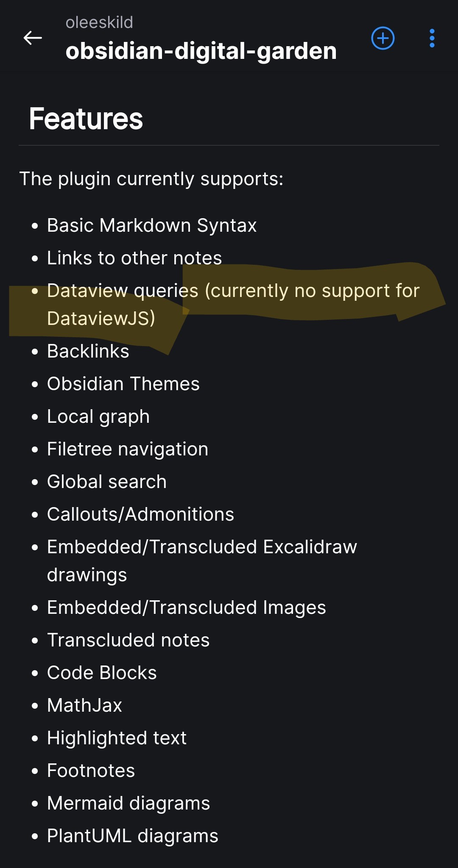Select the Code Blocks feature text

pos(102,672)
